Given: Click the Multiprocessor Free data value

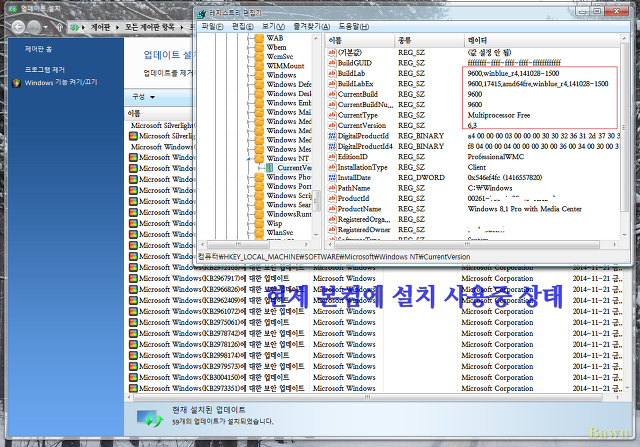Looking at the screenshot, I should click(x=498, y=115).
